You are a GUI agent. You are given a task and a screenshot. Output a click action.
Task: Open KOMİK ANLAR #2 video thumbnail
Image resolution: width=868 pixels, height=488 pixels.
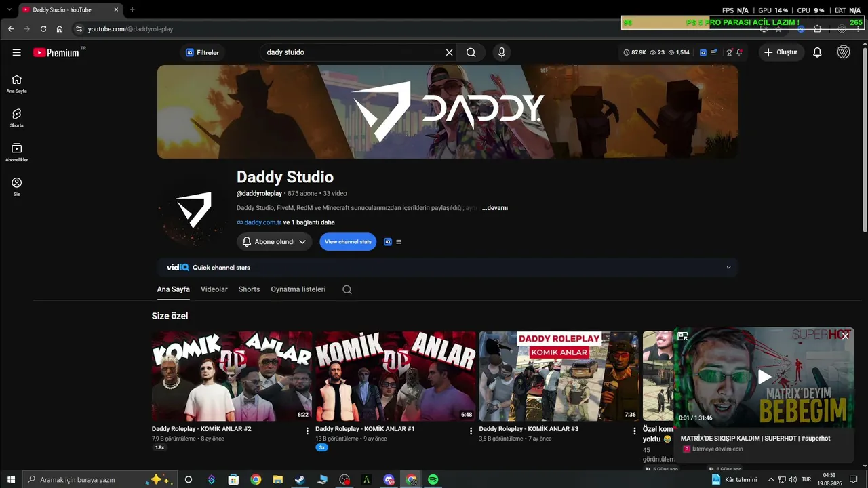[232, 376]
